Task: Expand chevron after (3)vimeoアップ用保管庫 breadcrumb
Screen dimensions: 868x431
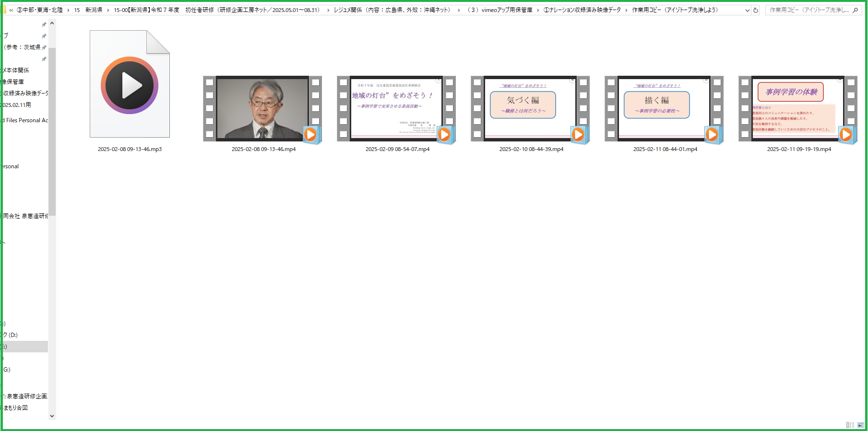Action: point(538,10)
